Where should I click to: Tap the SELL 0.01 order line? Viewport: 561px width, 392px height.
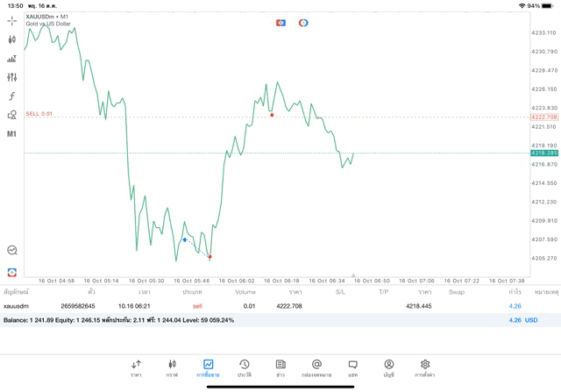click(39, 114)
